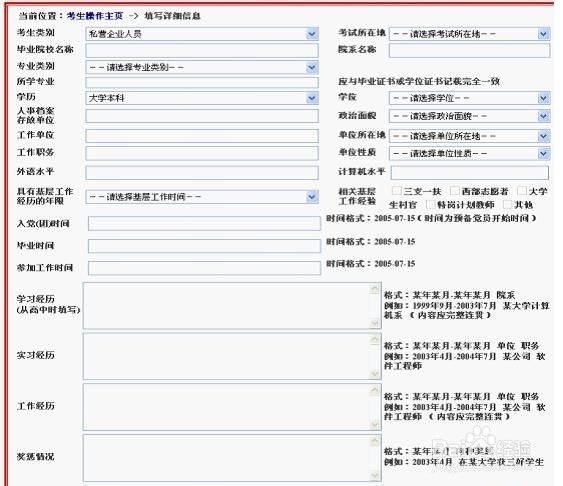Click scroll-down arrow in 工作经历 text area
The width and height of the screenshot is (563, 486).
click(x=375, y=425)
